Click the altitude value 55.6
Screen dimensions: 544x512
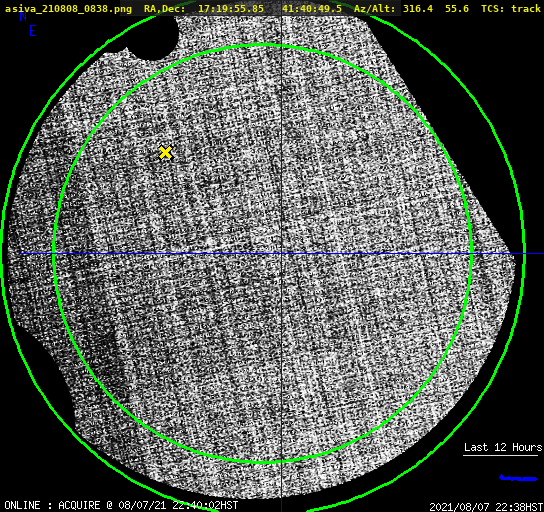(457, 9)
